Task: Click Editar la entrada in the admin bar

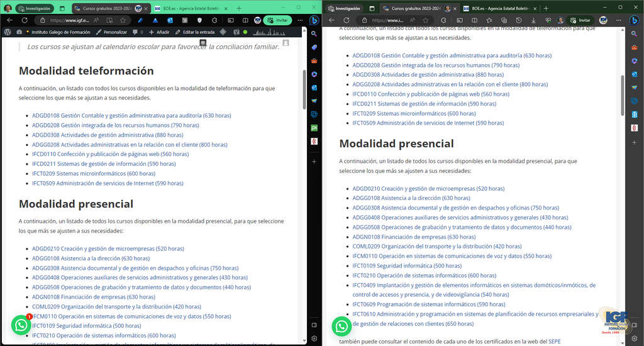Action: coord(194,32)
